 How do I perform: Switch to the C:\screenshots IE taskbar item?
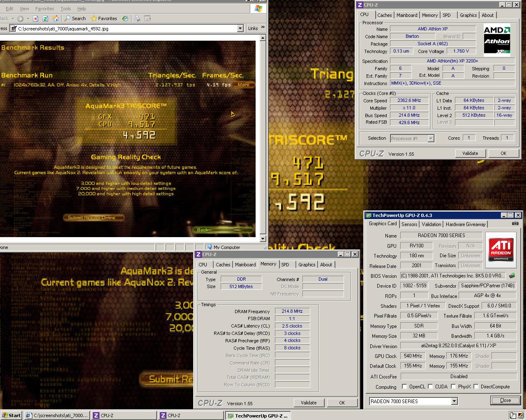[57, 415]
